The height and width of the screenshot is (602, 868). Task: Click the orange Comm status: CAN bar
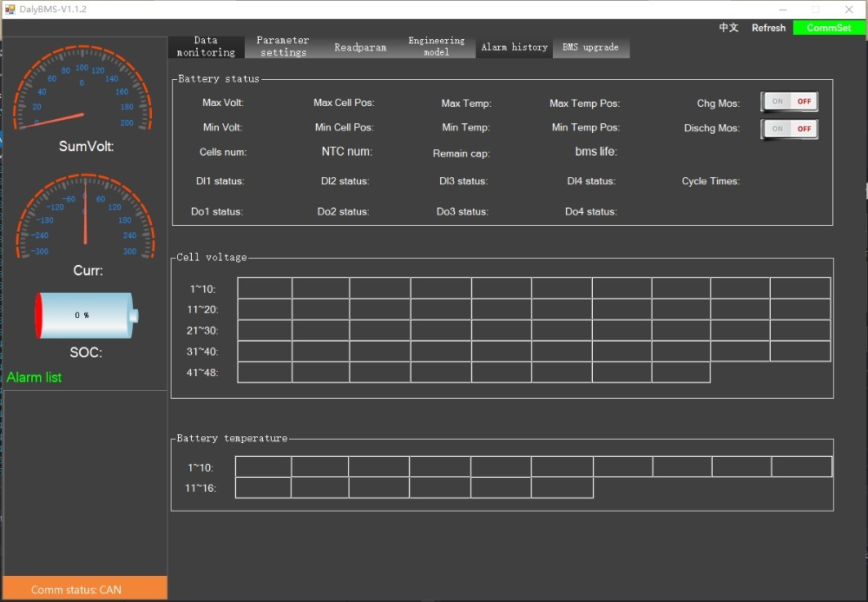(84, 589)
